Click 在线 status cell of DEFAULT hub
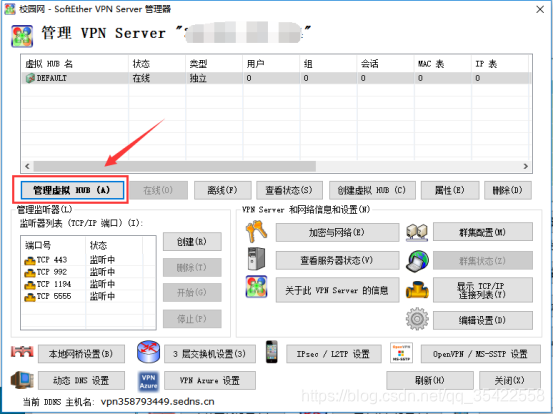Viewport: 554px width, 414px height. point(141,78)
